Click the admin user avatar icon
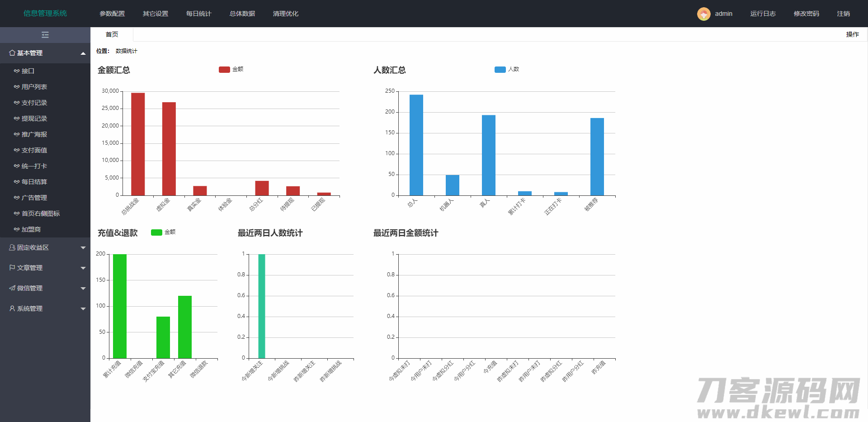This screenshot has height=422, width=868. tap(703, 14)
